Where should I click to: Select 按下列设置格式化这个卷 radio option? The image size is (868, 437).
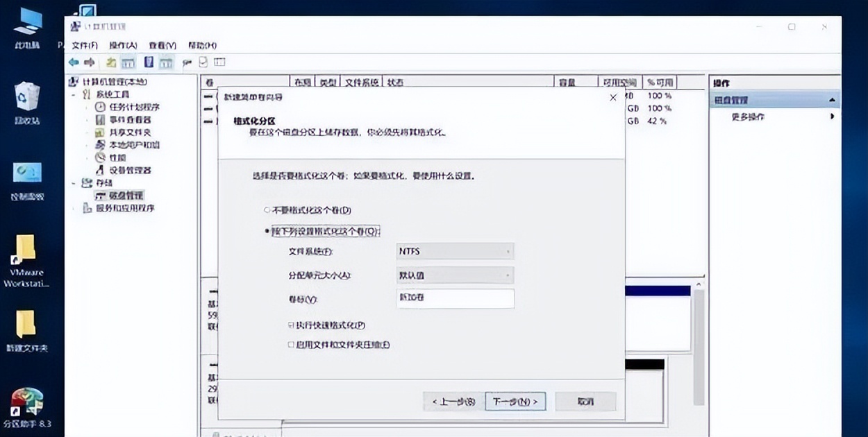[267, 232]
